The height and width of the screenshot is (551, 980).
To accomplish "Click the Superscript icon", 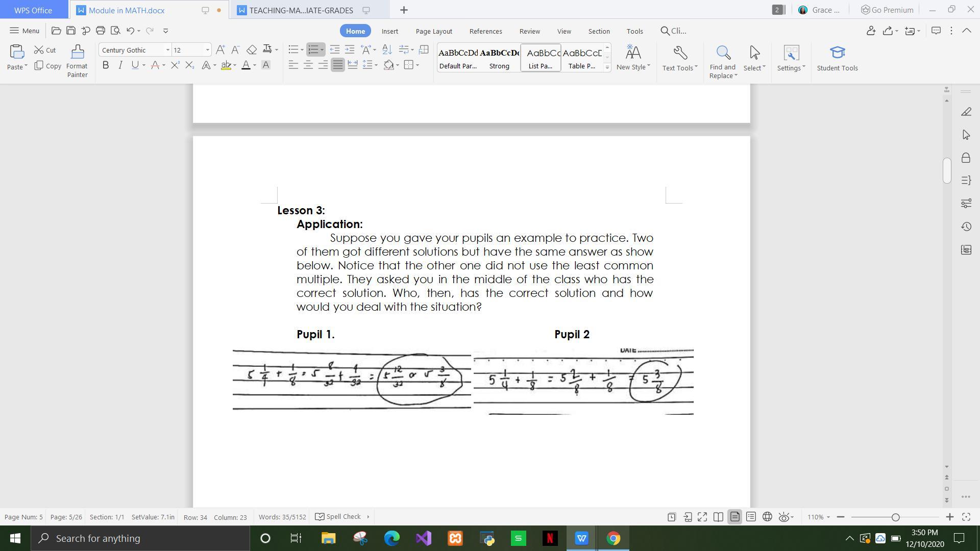I will pos(175,65).
